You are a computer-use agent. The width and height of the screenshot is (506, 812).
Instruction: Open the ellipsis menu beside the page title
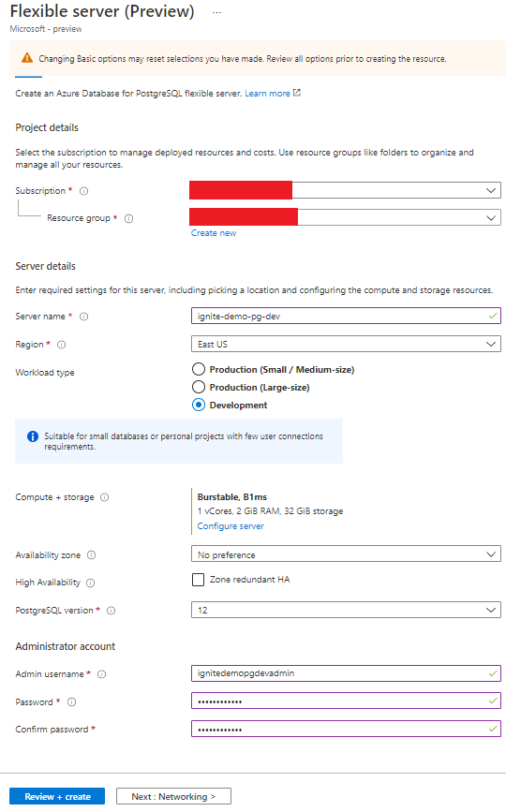click(x=217, y=12)
